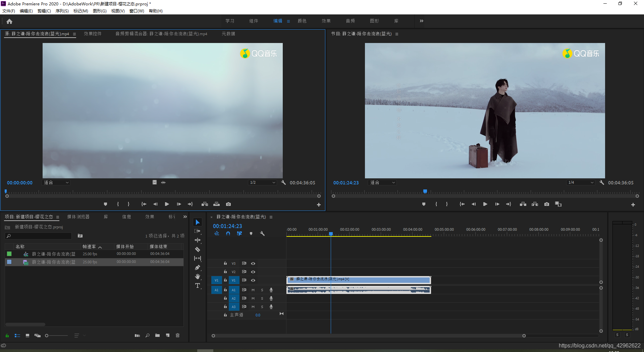Click the Home icon
The width and height of the screenshot is (644, 352).
9,21
